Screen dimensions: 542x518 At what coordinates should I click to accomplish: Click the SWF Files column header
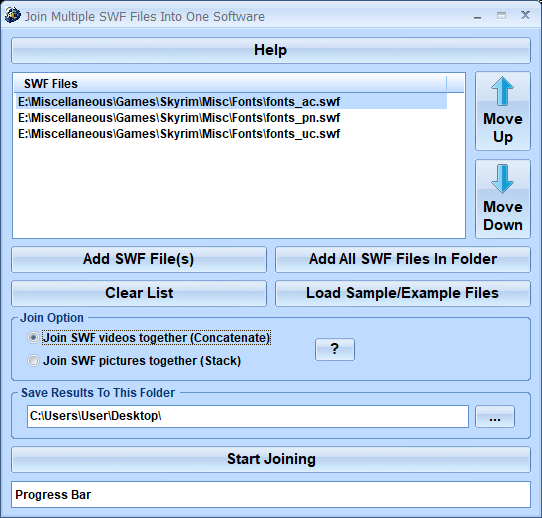click(x=231, y=84)
